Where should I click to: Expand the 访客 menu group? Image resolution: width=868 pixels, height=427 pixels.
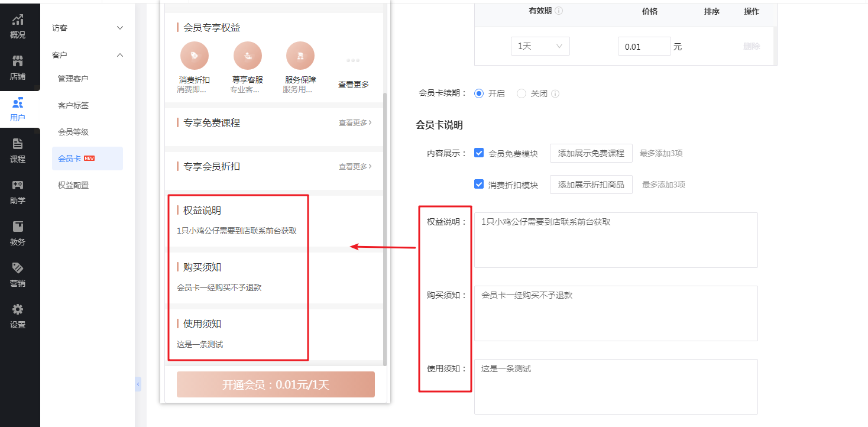(88, 28)
